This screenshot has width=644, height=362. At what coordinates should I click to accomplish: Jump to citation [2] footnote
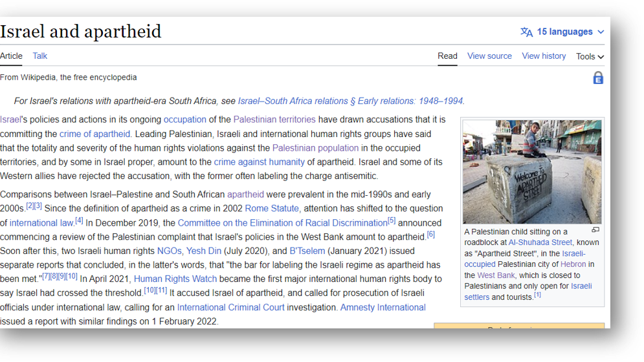(x=30, y=206)
